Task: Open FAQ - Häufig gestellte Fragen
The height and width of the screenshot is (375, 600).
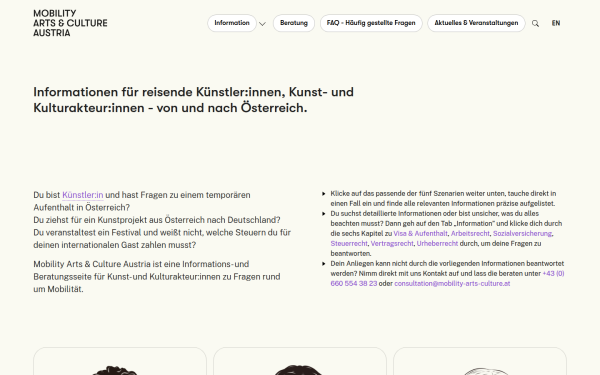Action: 371,23
